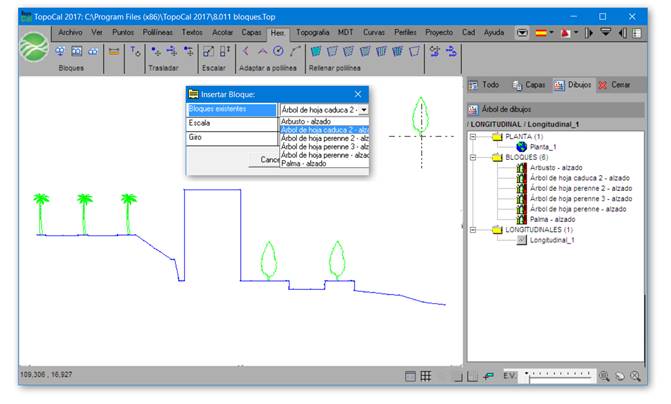Select Planta_1 in the drawings tree
This screenshot has height=404, width=671.
point(543,147)
